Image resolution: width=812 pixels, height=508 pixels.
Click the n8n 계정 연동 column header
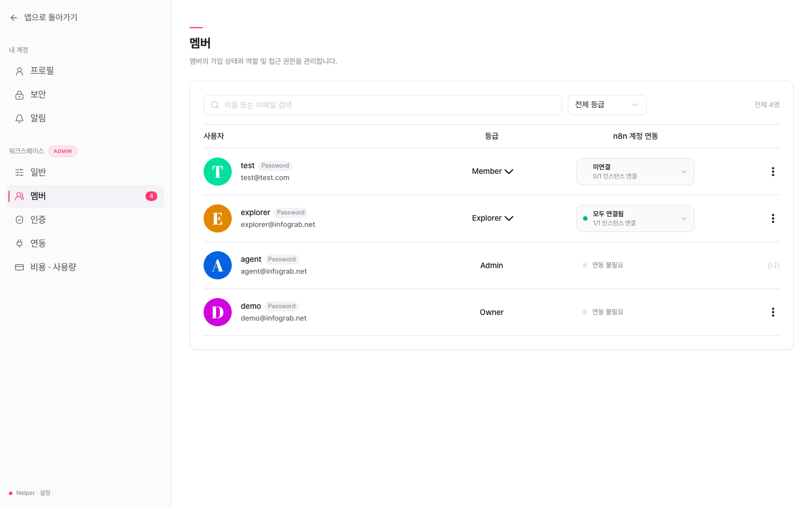[x=636, y=137]
